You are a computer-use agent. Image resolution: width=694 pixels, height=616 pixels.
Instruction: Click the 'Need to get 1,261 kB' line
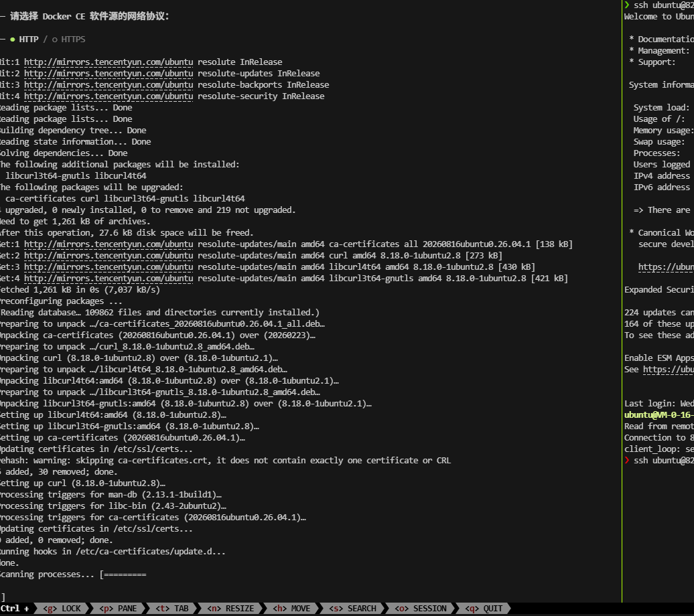tap(75, 221)
